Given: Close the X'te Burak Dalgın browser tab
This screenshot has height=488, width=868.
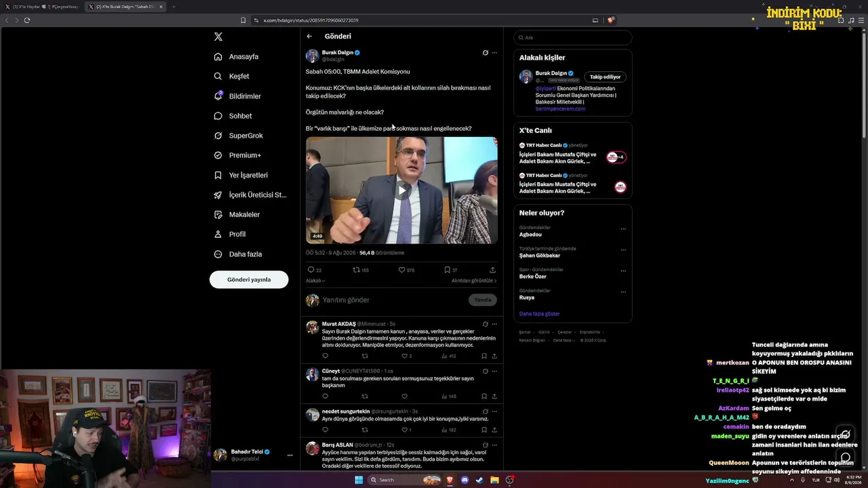Looking at the screenshot, I should coord(161,7).
